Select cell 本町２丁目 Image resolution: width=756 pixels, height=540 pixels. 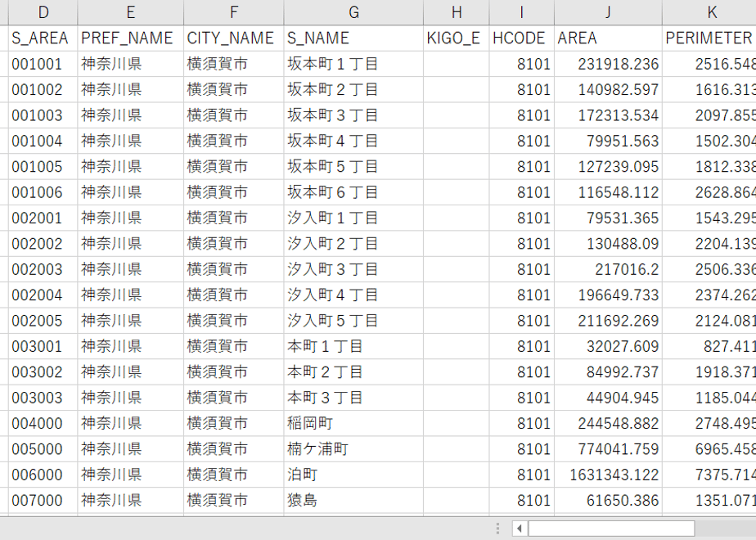[353, 372]
